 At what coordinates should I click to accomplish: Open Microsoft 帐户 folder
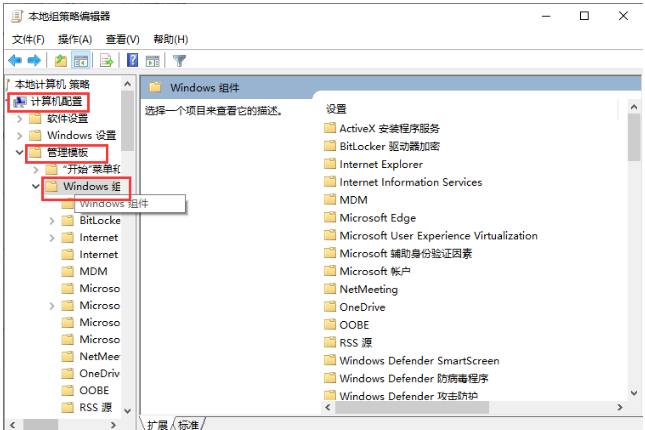click(x=375, y=271)
